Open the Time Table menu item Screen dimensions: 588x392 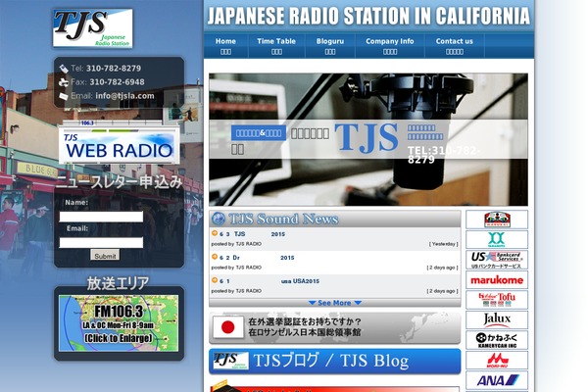coord(276,46)
